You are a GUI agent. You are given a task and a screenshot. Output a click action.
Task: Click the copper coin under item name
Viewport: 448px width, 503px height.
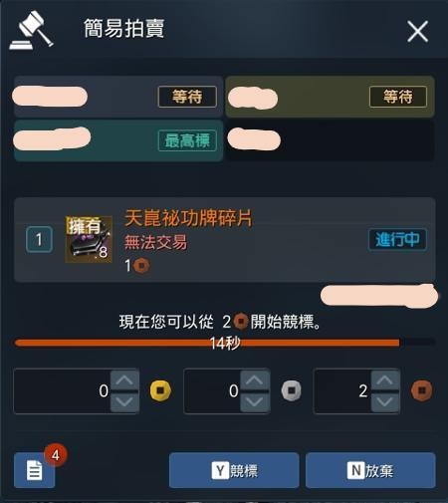[141, 266]
